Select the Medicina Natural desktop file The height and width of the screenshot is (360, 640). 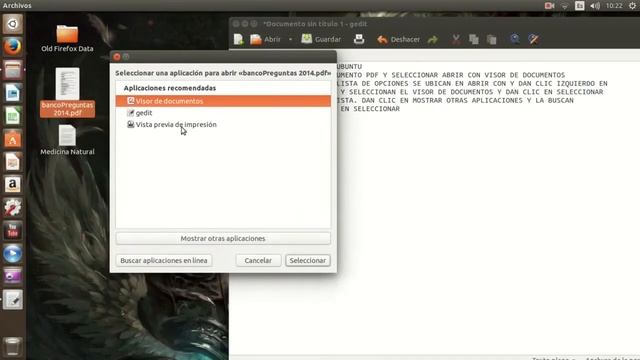[x=67, y=140]
